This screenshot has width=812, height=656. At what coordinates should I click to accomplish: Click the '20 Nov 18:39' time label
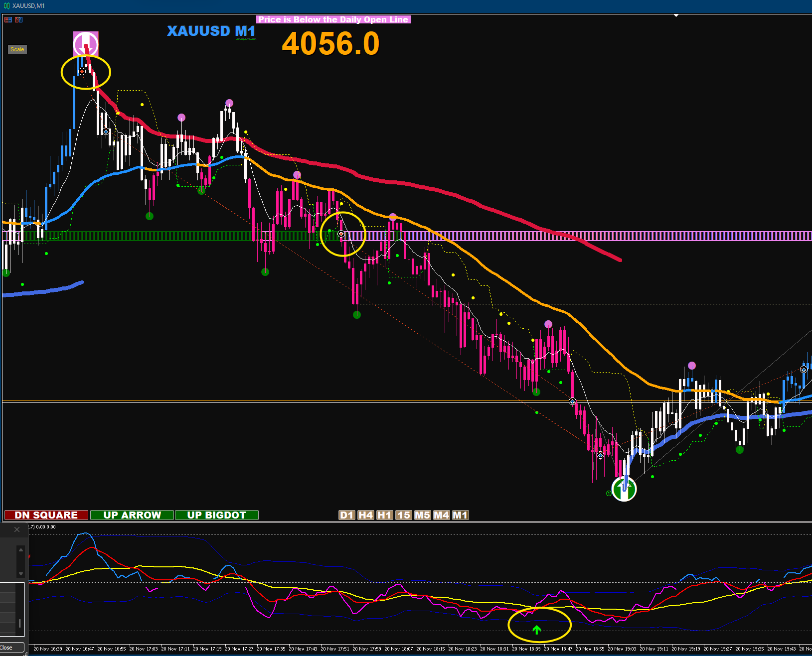526,649
